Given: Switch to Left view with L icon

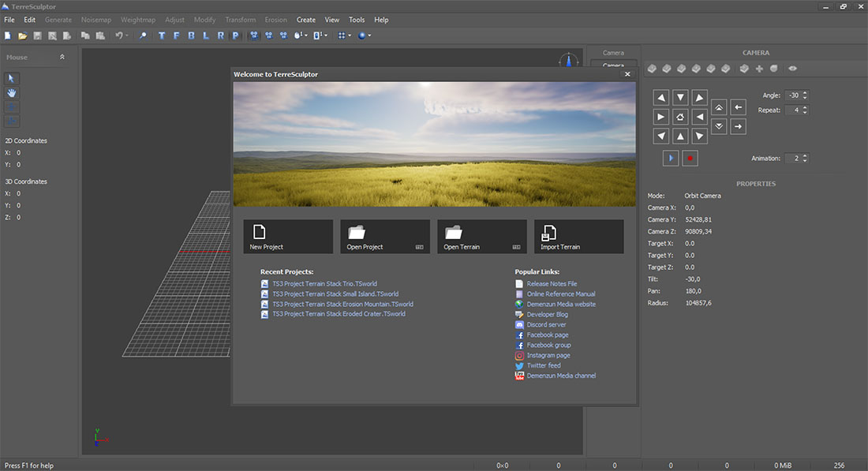Looking at the screenshot, I should [x=206, y=36].
